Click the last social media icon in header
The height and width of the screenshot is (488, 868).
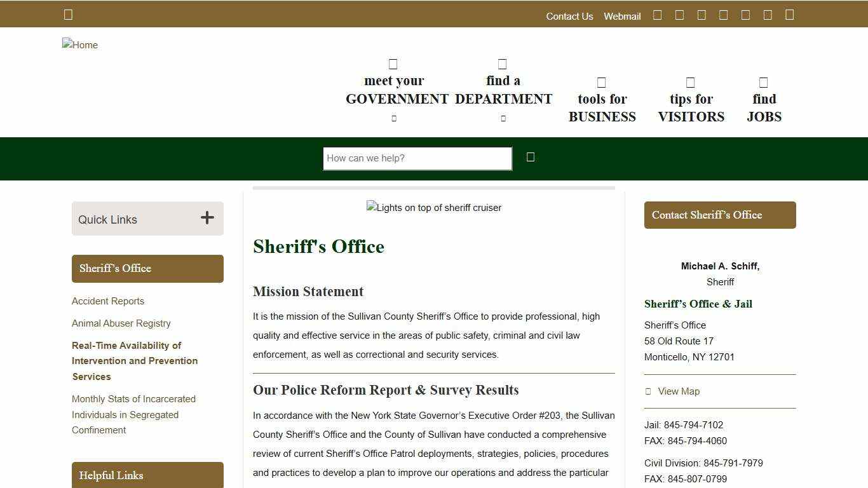[789, 14]
